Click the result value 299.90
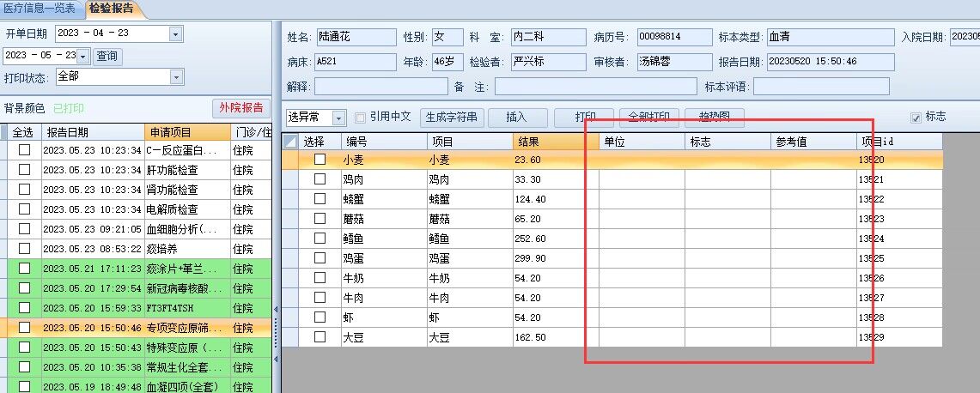Image resolution: width=980 pixels, height=393 pixels. [530, 258]
